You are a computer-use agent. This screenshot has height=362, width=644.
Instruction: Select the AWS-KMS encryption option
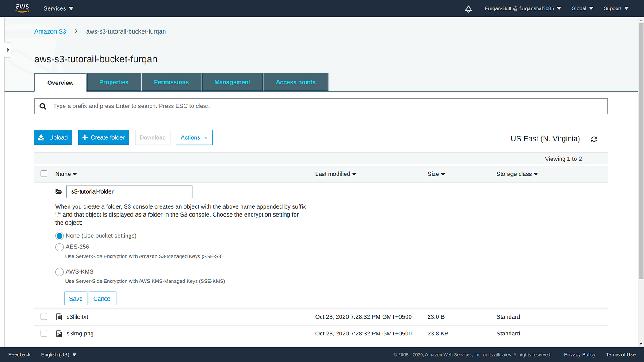[59, 271]
